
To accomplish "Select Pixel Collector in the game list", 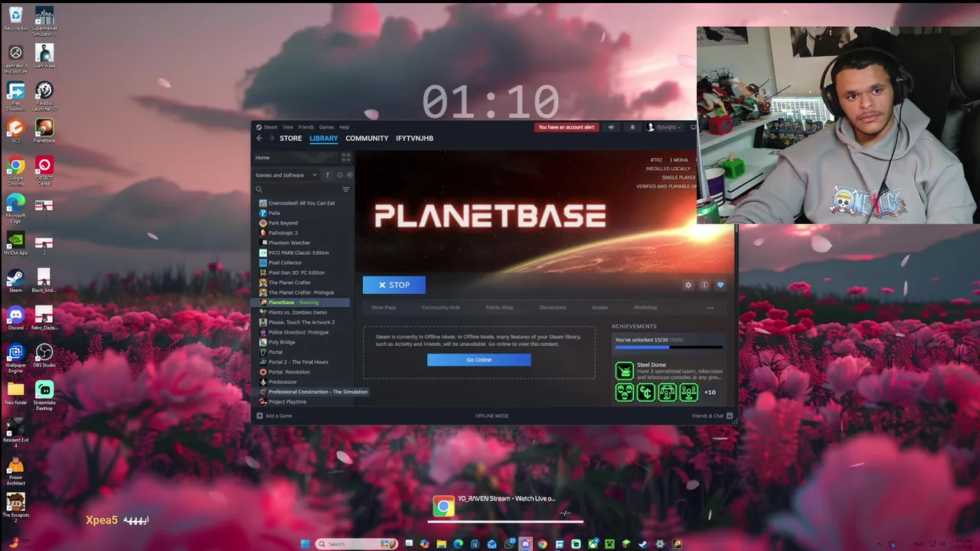I will (x=286, y=262).
